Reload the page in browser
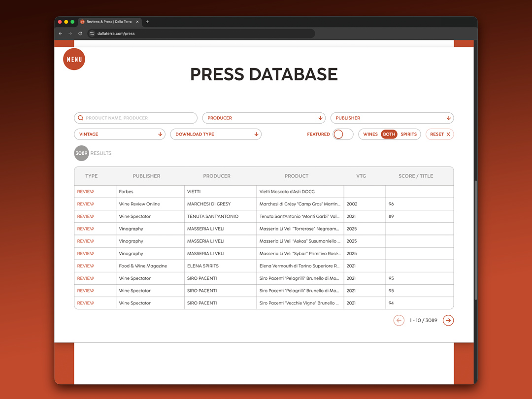The height and width of the screenshot is (399, 532). pyautogui.click(x=80, y=33)
